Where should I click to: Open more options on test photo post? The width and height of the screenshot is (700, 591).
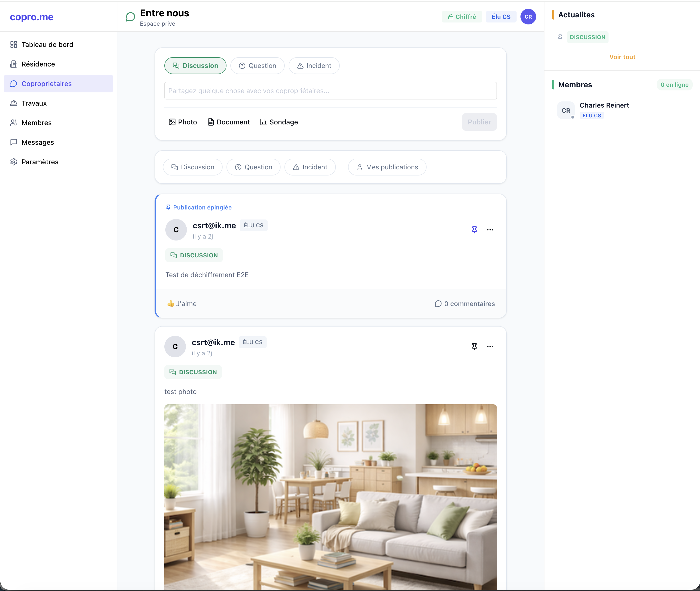(490, 346)
